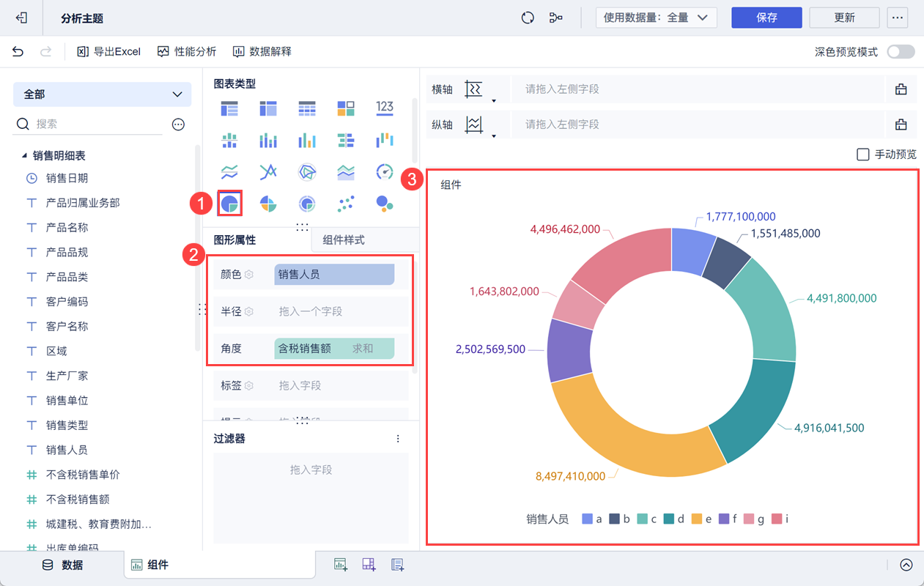
Task: Click legend swatch for salesperson e
Action: (x=696, y=519)
